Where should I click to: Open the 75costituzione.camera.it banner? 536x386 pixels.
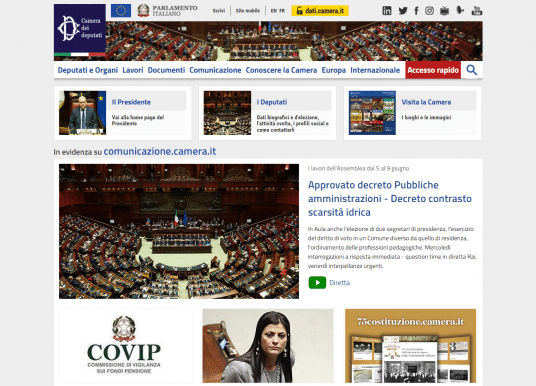(x=410, y=346)
